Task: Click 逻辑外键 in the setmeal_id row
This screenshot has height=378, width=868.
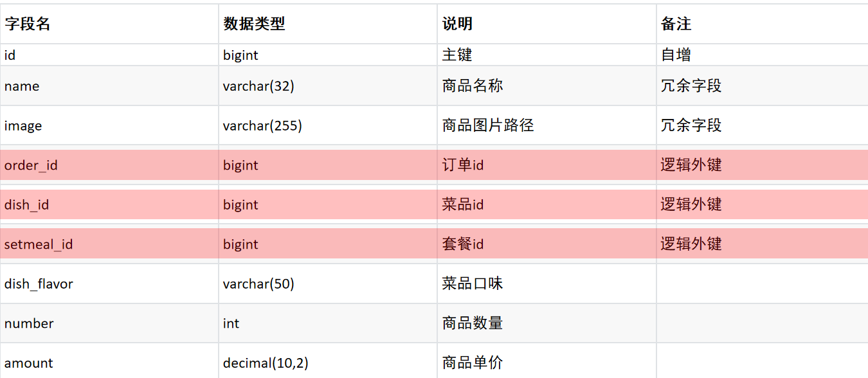Action: [691, 244]
